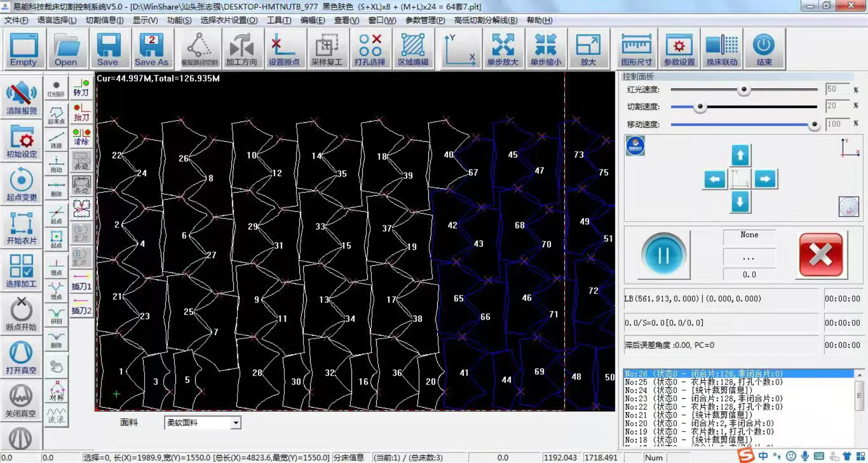The height and width of the screenshot is (463, 868).
Task: Open 初始设定 initial settings
Action: click(x=22, y=141)
